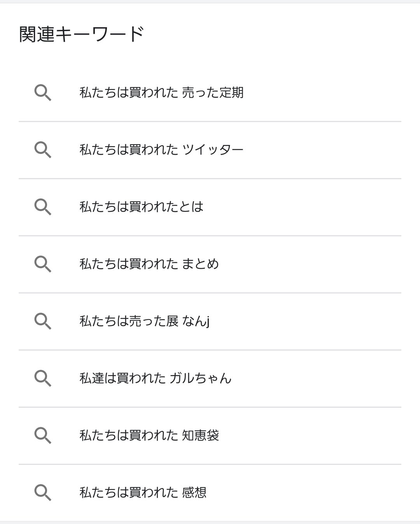Select magnifier icon beside まとめ suggestion

[x=43, y=264]
